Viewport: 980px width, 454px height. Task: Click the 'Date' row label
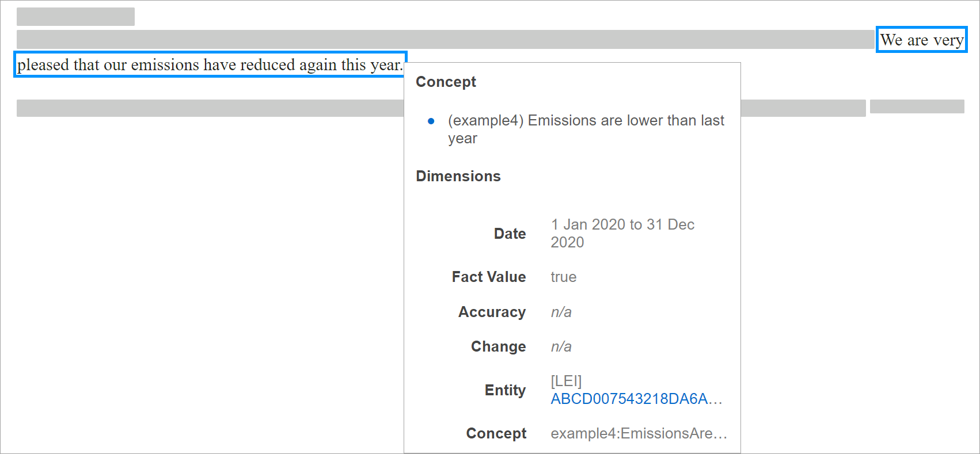tap(510, 234)
